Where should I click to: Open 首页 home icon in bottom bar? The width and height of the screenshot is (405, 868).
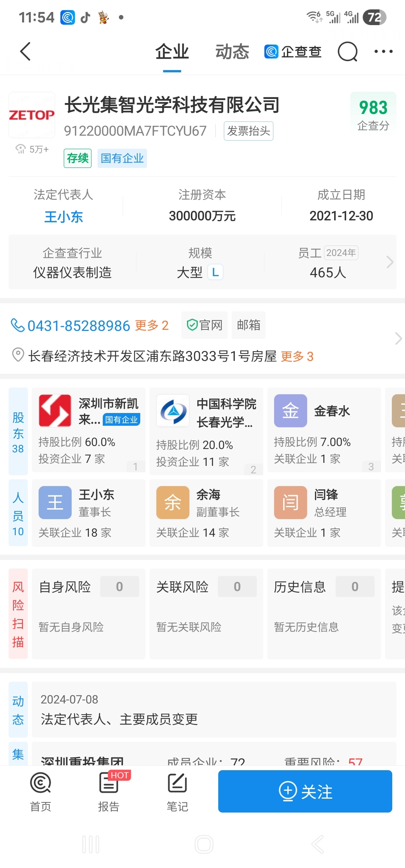coord(40,792)
